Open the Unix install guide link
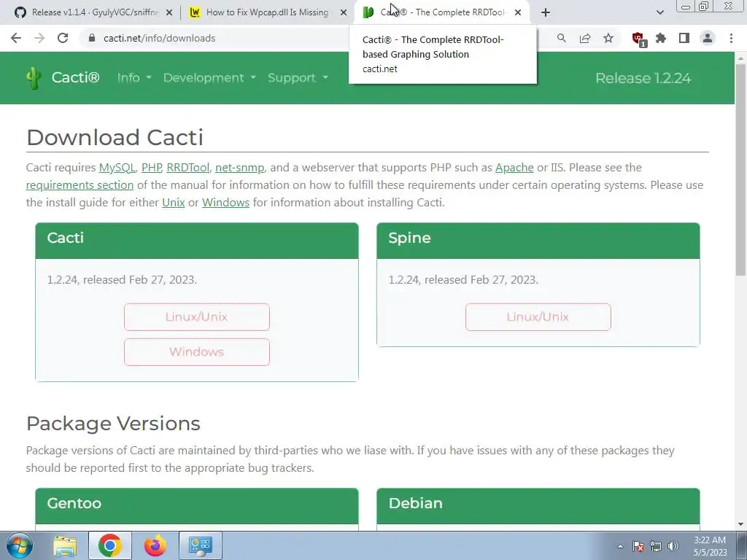Screen dimensions: 747x560 (174, 203)
